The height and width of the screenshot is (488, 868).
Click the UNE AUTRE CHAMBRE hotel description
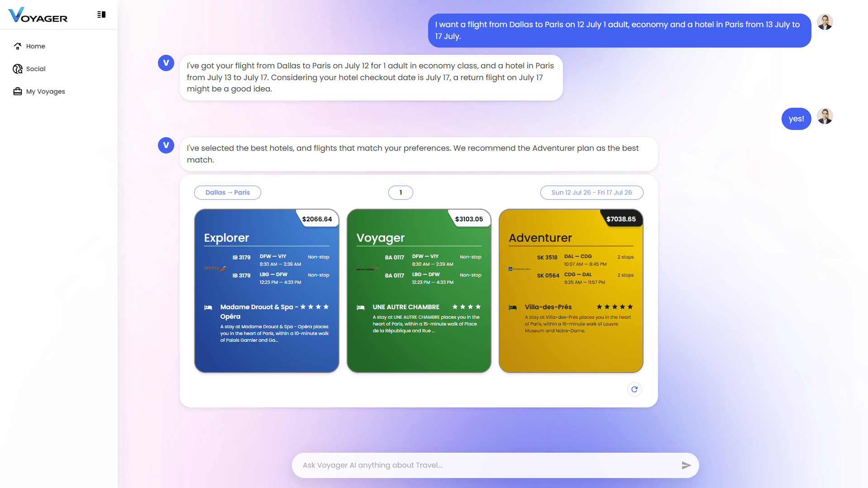(x=426, y=324)
